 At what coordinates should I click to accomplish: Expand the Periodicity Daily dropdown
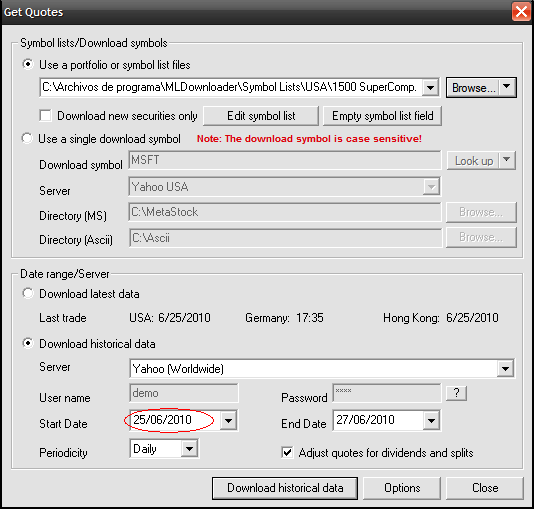(189, 449)
